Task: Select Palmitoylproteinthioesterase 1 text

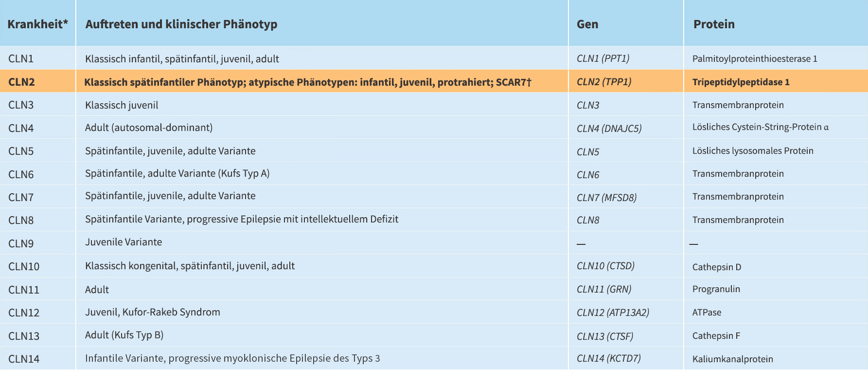Action: pyautogui.click(x=755, y=59)
